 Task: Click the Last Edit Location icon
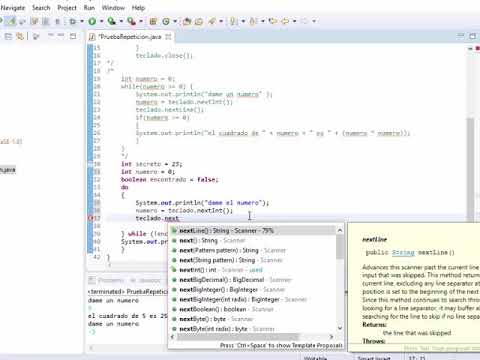point(273,21)
